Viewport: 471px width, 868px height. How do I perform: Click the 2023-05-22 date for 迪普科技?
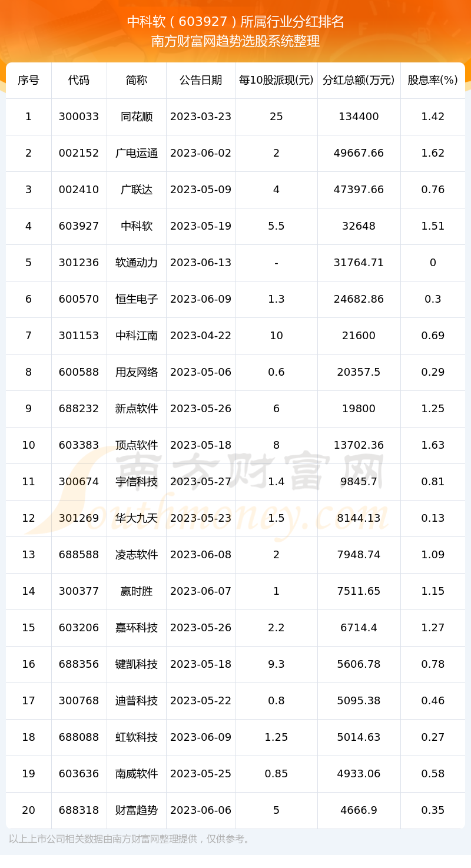pyautogui.click(x=201, y=701)
